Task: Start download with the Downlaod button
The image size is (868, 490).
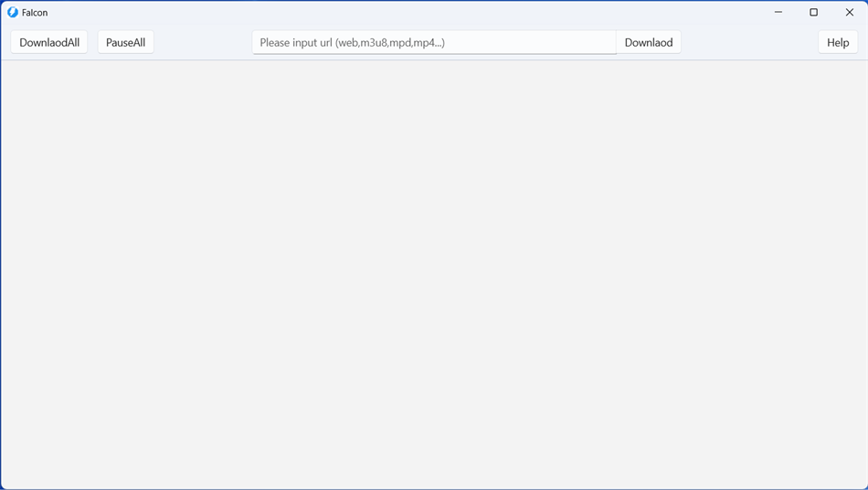Action: (x=649, y=42)
